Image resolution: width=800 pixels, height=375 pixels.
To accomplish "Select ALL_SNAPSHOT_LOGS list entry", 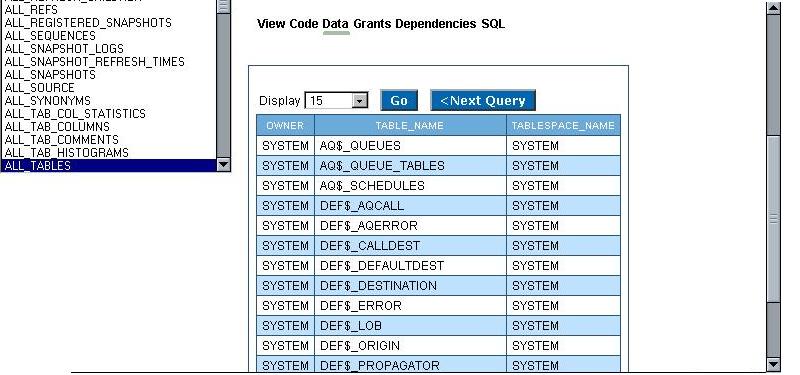I will (x=64, y=48).
